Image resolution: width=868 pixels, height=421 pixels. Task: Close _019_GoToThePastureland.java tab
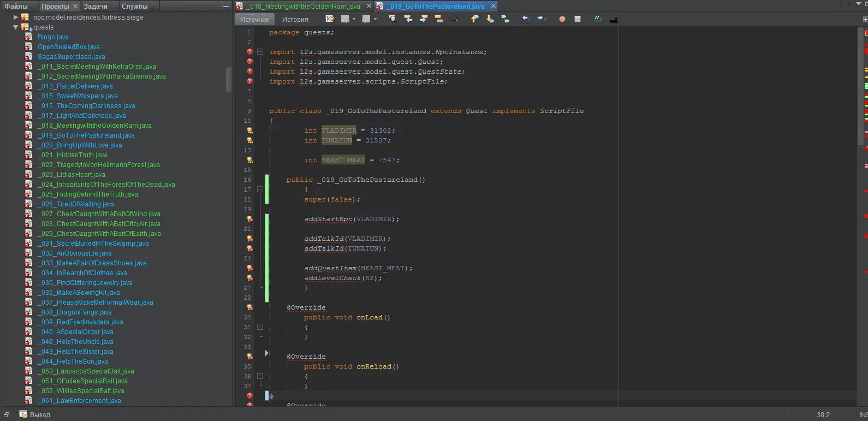(494, 6)
